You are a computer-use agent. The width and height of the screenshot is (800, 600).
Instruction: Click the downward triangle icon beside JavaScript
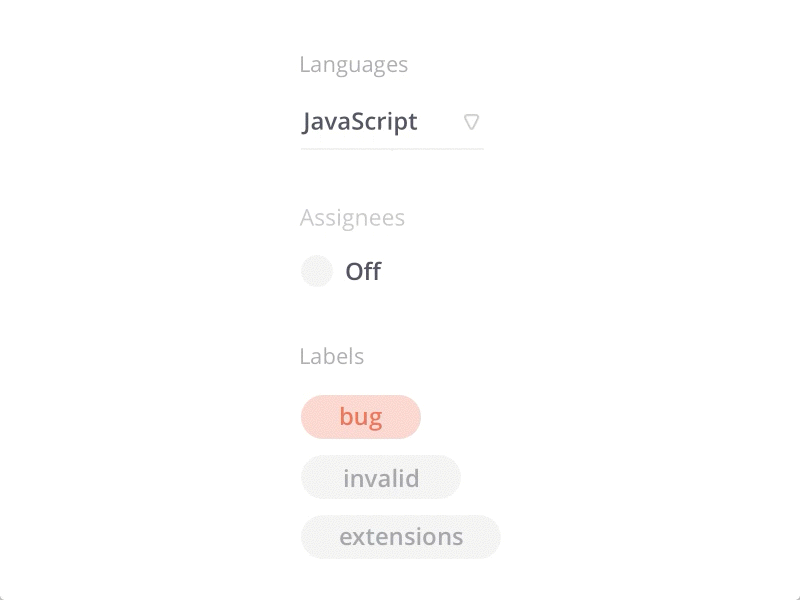[471, 122]
